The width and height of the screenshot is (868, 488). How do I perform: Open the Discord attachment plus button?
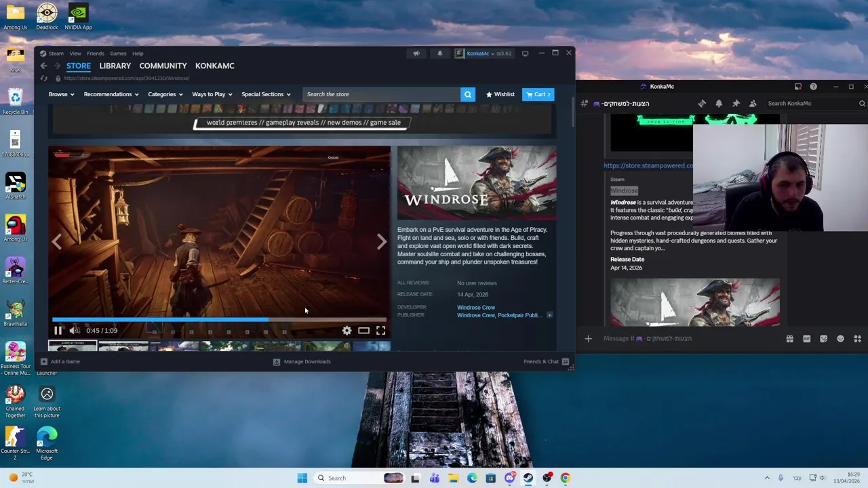[x=588, y=338]
